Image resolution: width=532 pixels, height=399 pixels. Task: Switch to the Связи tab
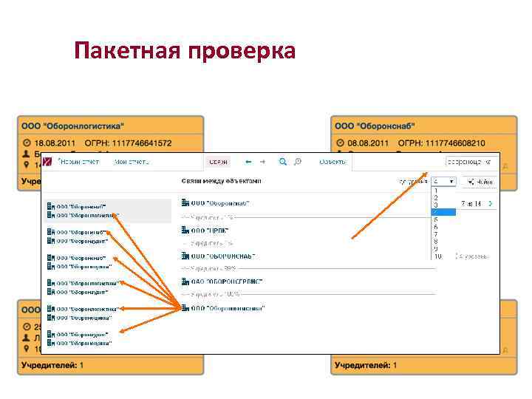[x=218, y=162]
